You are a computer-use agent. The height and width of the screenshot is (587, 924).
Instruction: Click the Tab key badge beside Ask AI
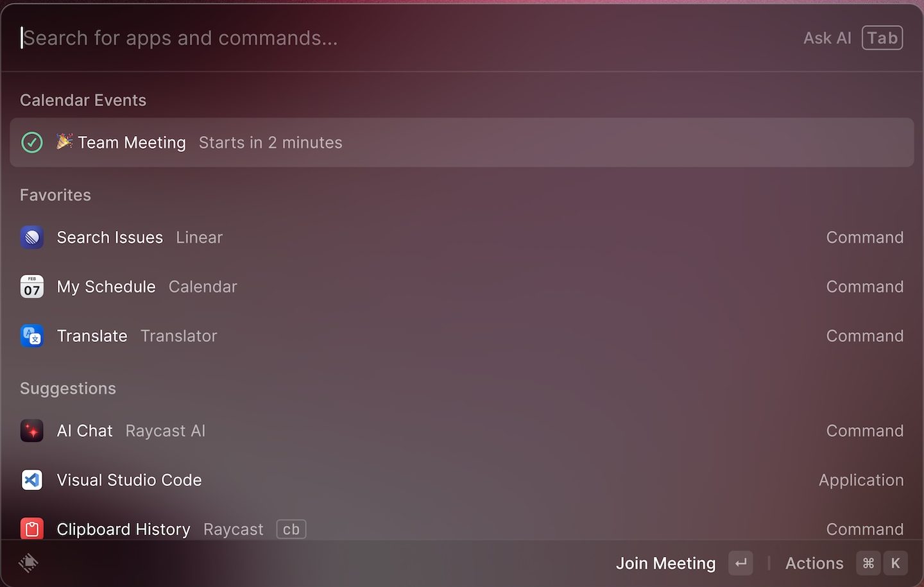coord(882,38)
